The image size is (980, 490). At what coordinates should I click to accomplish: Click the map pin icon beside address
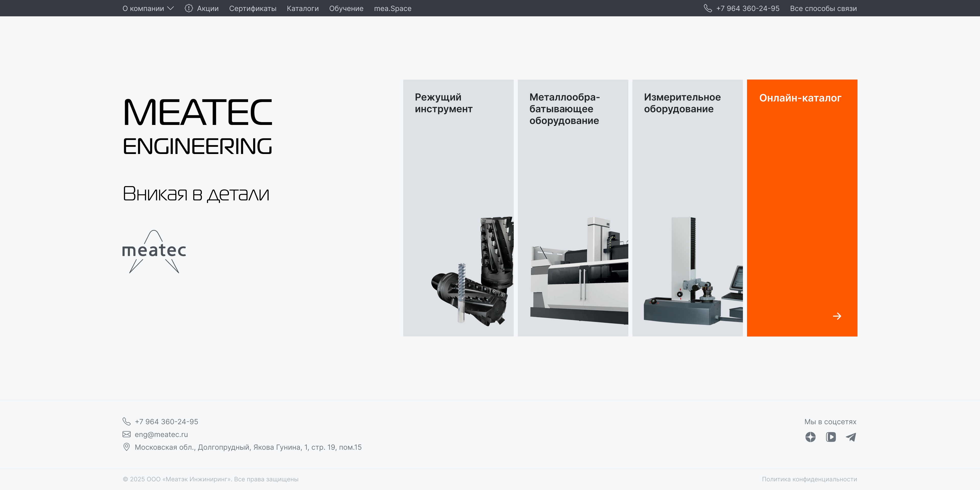coord(127,447)
